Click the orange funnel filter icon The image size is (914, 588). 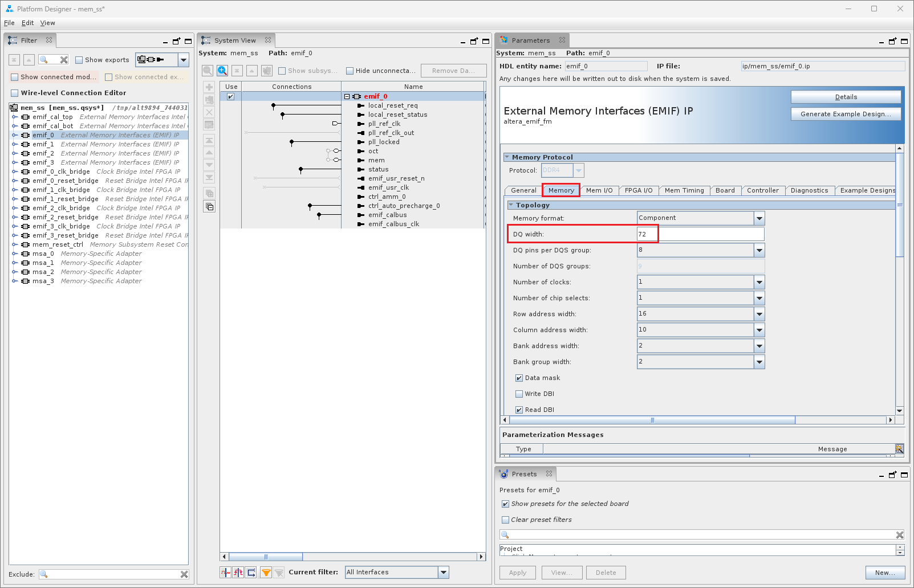pyautogui.click(x=266, y=573)
